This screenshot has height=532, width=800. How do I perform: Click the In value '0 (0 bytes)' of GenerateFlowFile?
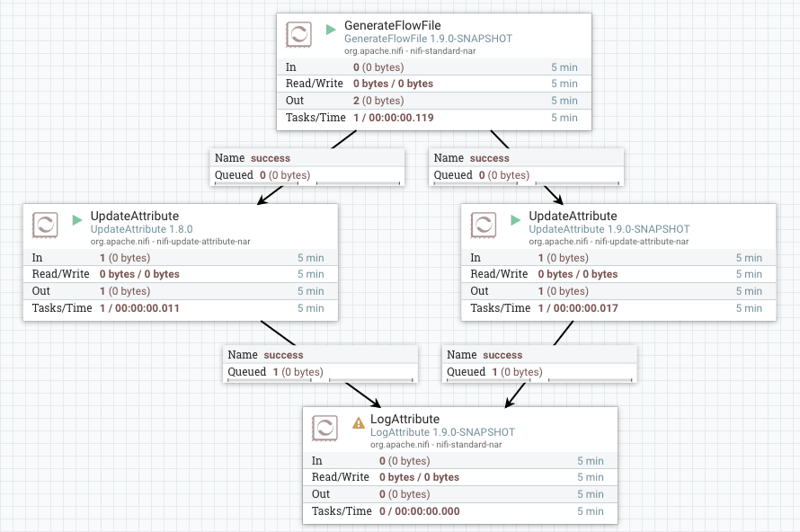(378, 67)
